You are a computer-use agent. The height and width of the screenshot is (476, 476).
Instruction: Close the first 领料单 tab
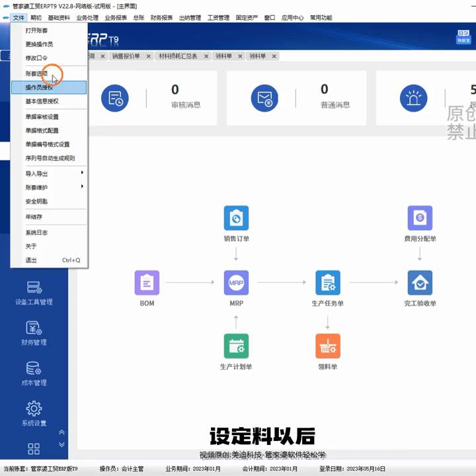[240, 56]
